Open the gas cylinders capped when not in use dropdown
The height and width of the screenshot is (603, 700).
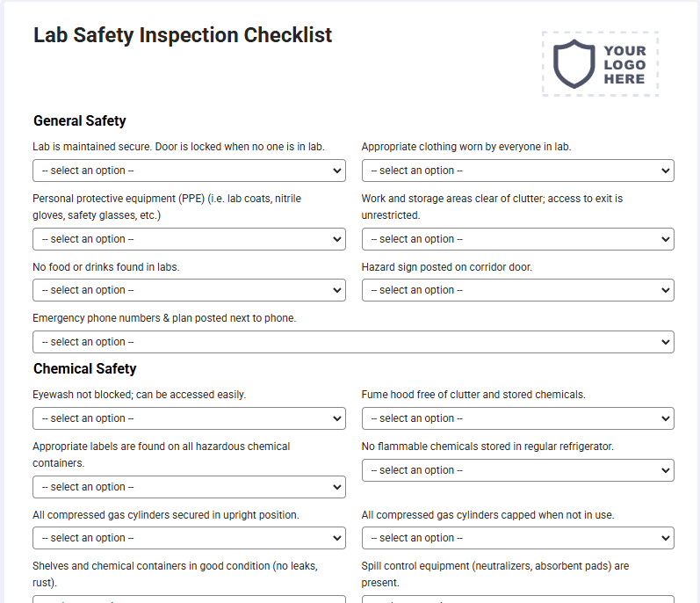(518, 538)
